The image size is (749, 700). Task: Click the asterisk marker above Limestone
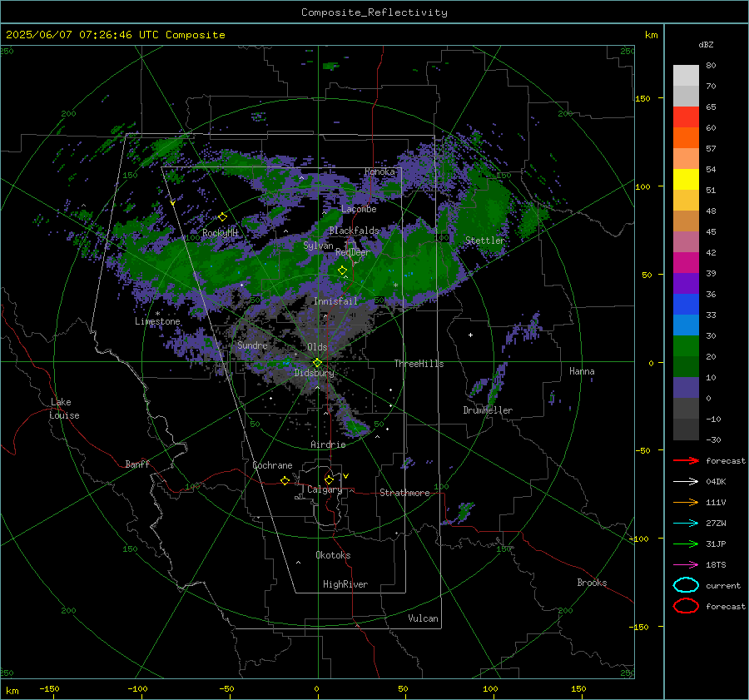pyautogui.click(x=157, y=314)
